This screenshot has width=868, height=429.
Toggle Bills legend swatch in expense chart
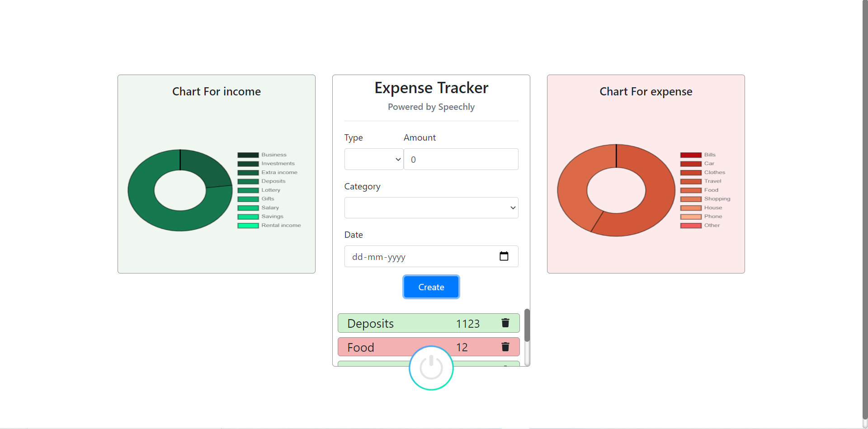click(691, 155)
